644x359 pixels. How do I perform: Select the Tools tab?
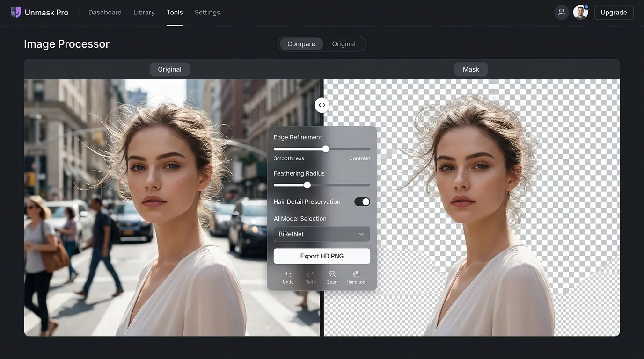pyautogui.click(x=175, y=13)
